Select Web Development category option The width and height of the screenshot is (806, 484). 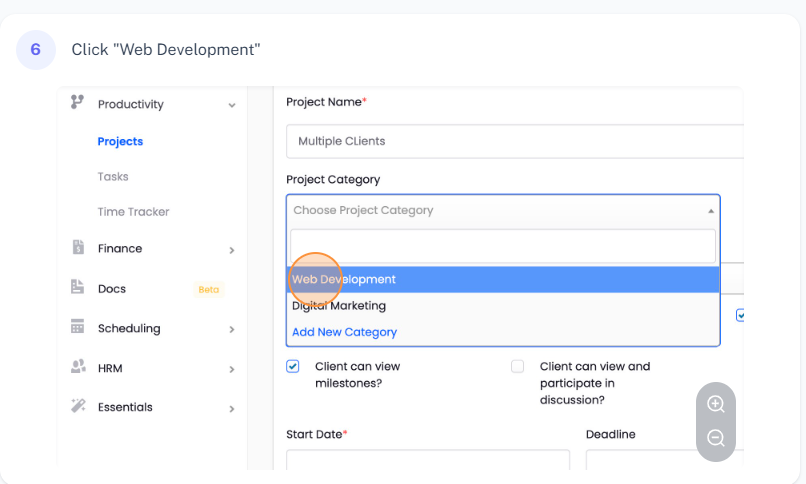coord(344,280)
